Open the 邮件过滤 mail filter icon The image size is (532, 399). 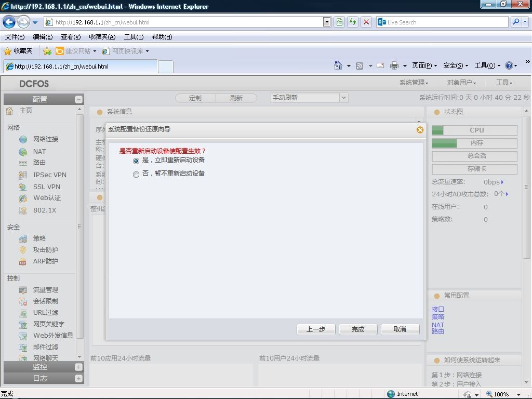(x=23, y=348)
